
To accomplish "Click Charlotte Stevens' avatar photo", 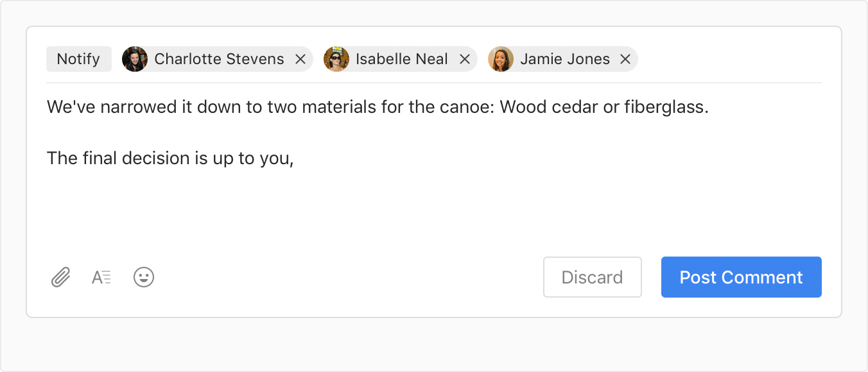I will (135, 59).
